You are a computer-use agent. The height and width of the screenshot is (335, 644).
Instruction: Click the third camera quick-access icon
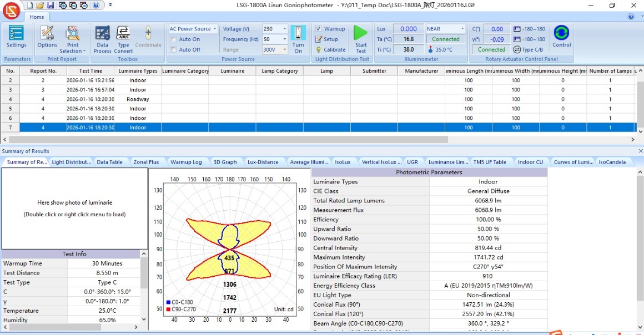coord(84,6)
